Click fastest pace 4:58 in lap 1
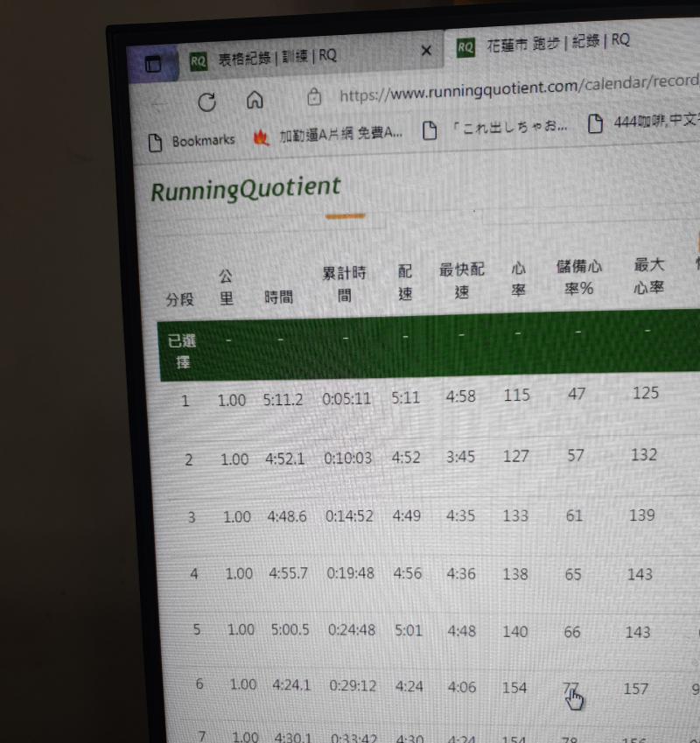This screenshot has width=700, height=743. [461, 396]
